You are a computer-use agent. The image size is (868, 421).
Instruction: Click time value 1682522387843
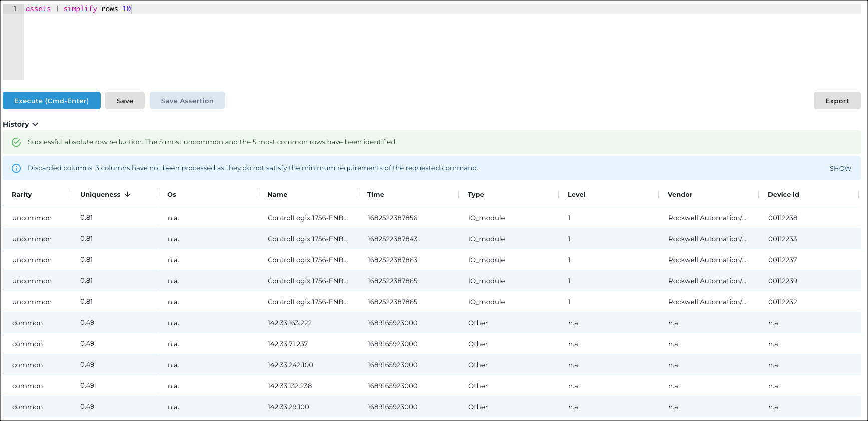point(392,239)
